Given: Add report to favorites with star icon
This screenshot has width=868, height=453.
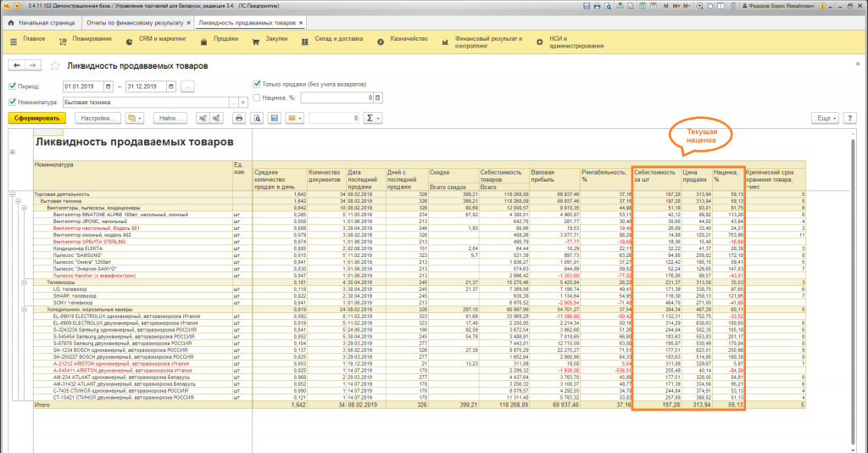Looking at the screenshot, I should pyautogui.click(x=55, y=66).
